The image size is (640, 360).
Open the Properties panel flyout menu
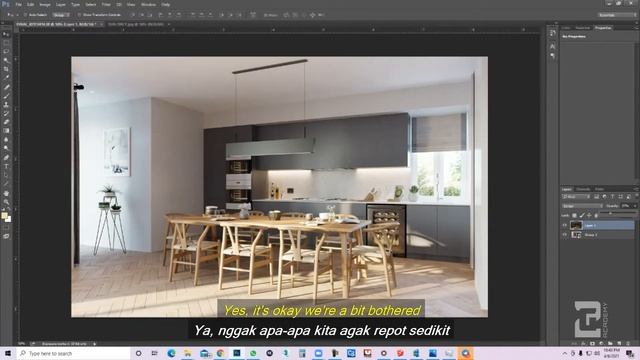[x=636, y=28]
